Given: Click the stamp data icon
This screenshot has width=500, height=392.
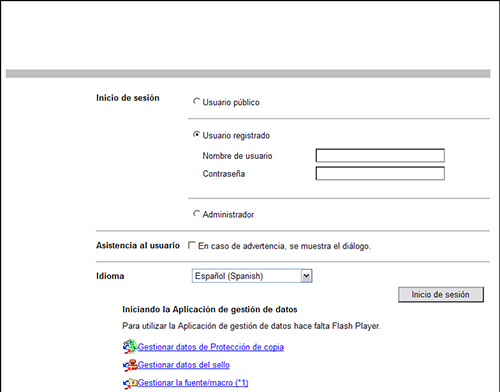Looking at the screenshot, I should (130, 365).
